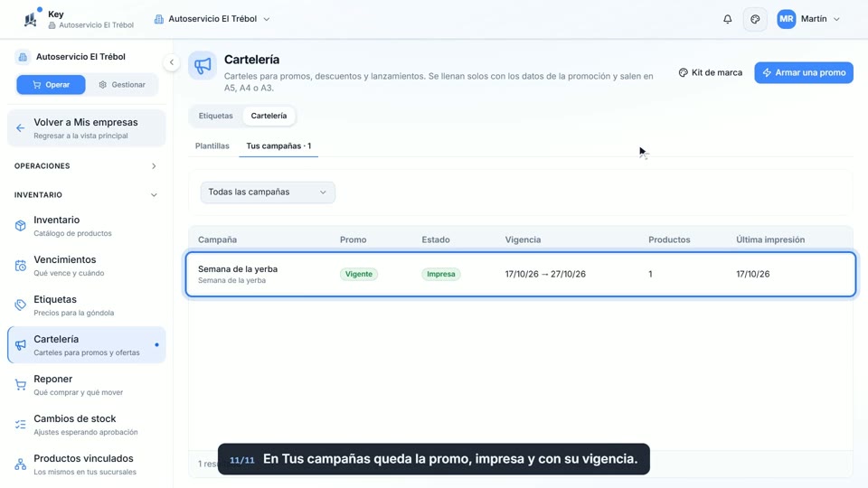Click the Vencimientos calendar icon
The width and height of the screenshot is (868, 488).
coord(21,266)
